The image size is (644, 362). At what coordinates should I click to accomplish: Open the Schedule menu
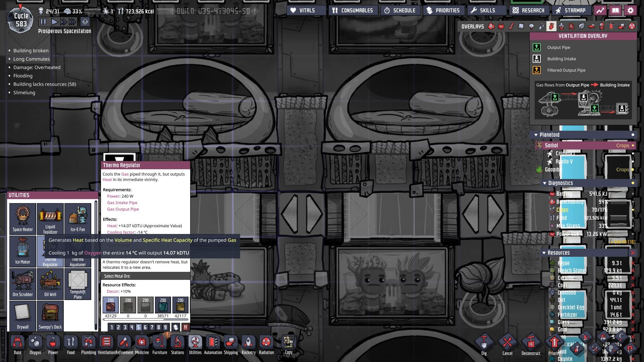point(400,10)
